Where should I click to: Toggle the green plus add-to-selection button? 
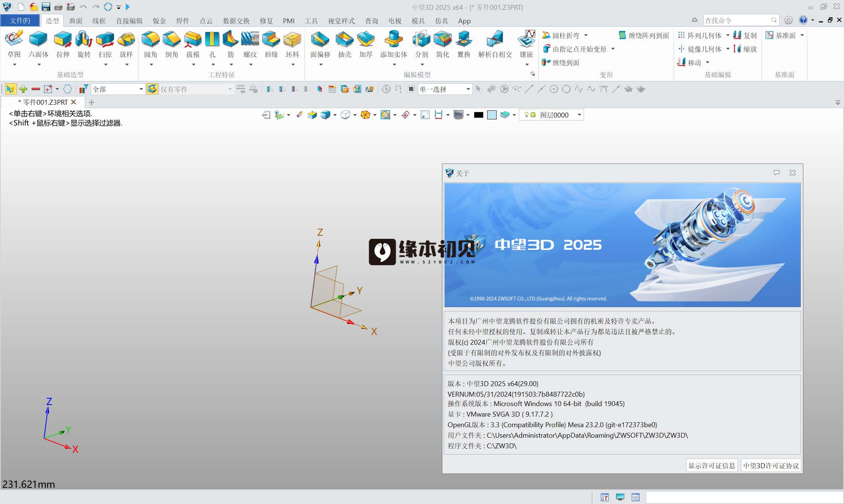[23, 89]
